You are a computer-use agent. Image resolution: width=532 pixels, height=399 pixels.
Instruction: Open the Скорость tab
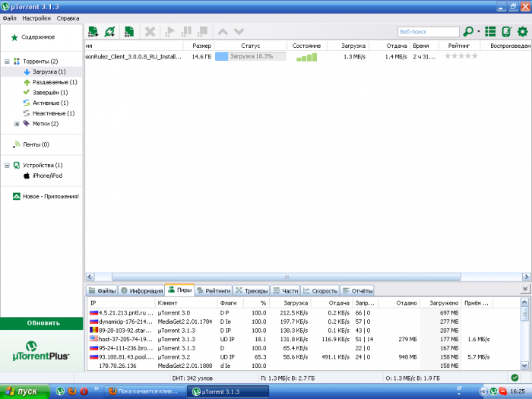coord(320,290)
